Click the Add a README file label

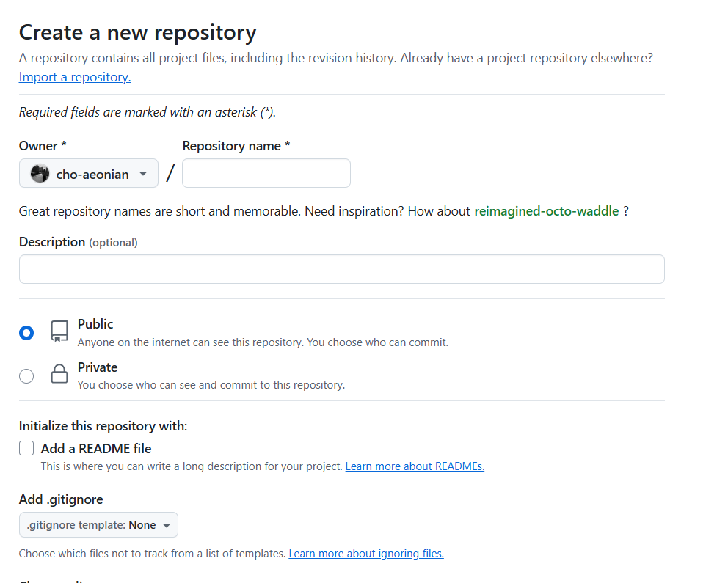click(96, 449)
